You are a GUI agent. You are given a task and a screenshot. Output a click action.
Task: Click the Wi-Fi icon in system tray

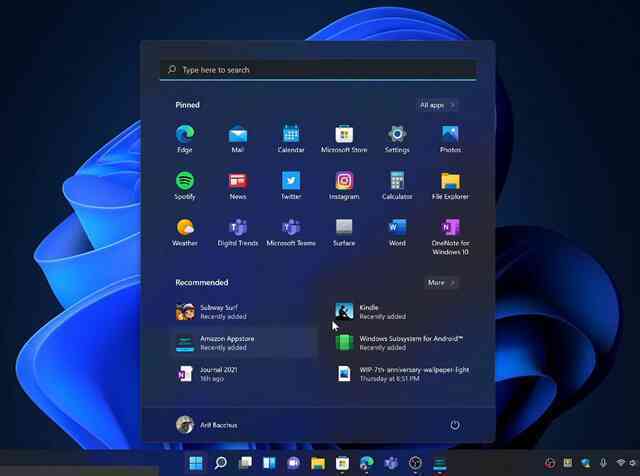[621, 463]
